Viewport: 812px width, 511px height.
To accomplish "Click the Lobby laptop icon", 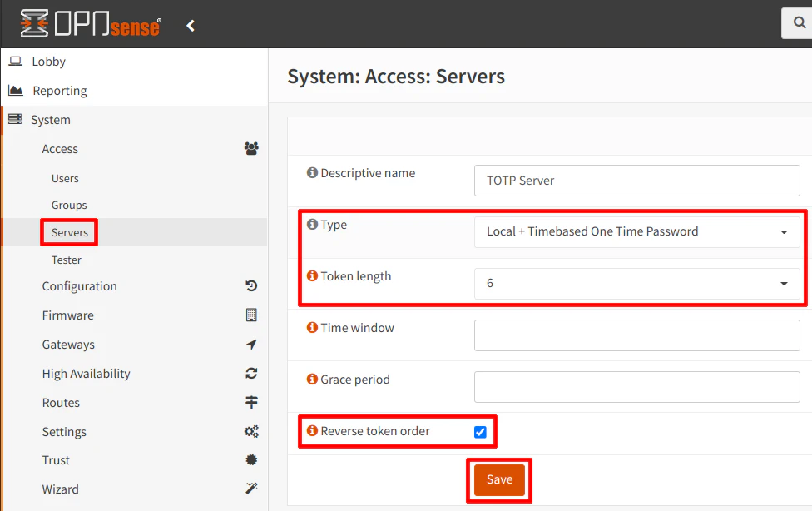I will 16,61.
